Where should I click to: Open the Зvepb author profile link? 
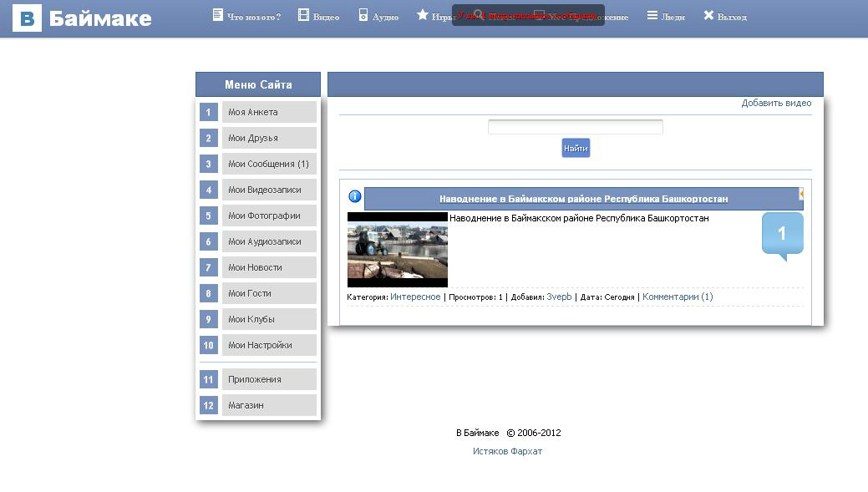pyautogui.click(x=559, y=297)
